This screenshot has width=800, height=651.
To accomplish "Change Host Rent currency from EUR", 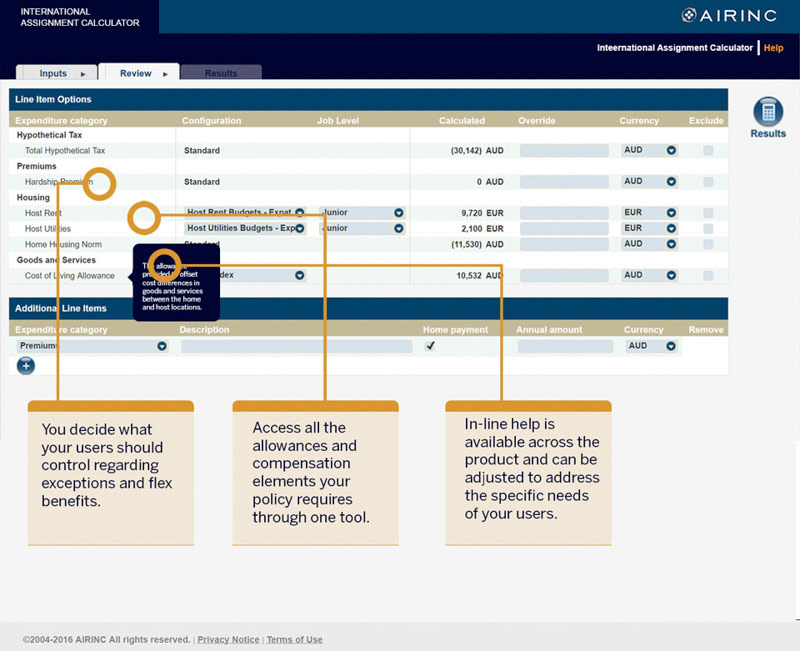I will pyautogui.click(x=649, y=212).
